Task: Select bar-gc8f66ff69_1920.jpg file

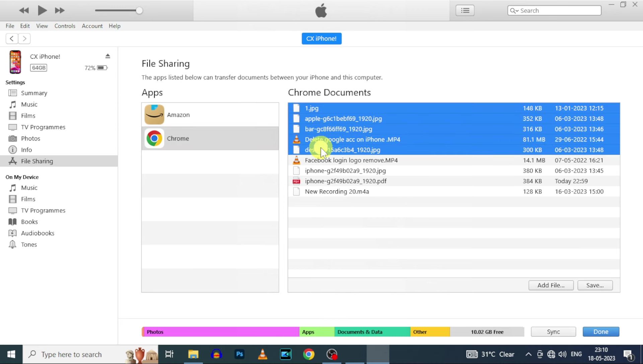Action: [454, 129]
